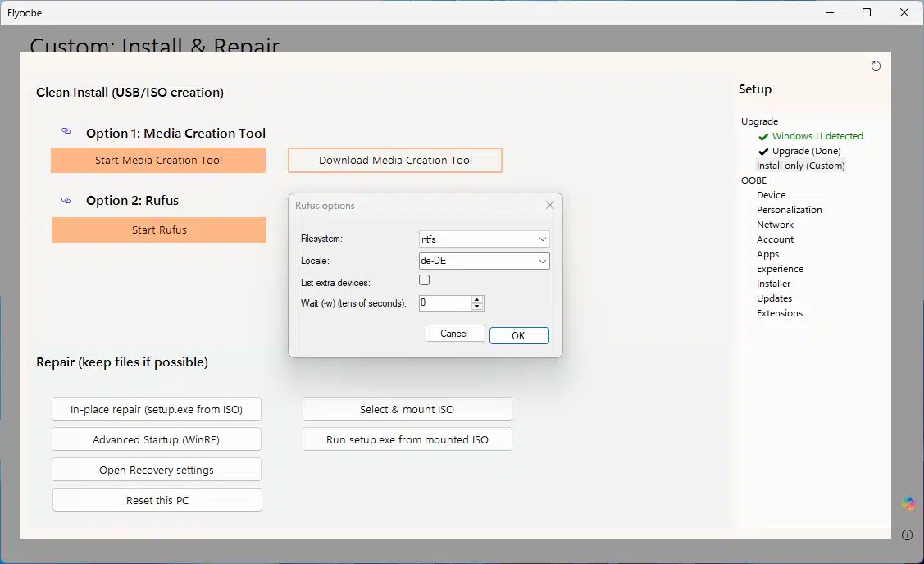Increase Wait value with up arrow
924x564 pixels.
[x=477, y=299]
